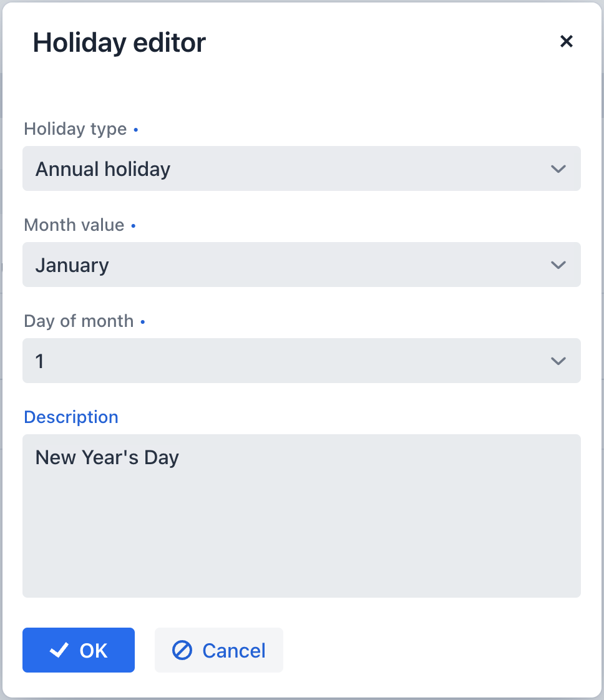The width and height of the screenshot is (604, 700).
Task: Open the Day of month dropdown showing 1
Action: 301,361
